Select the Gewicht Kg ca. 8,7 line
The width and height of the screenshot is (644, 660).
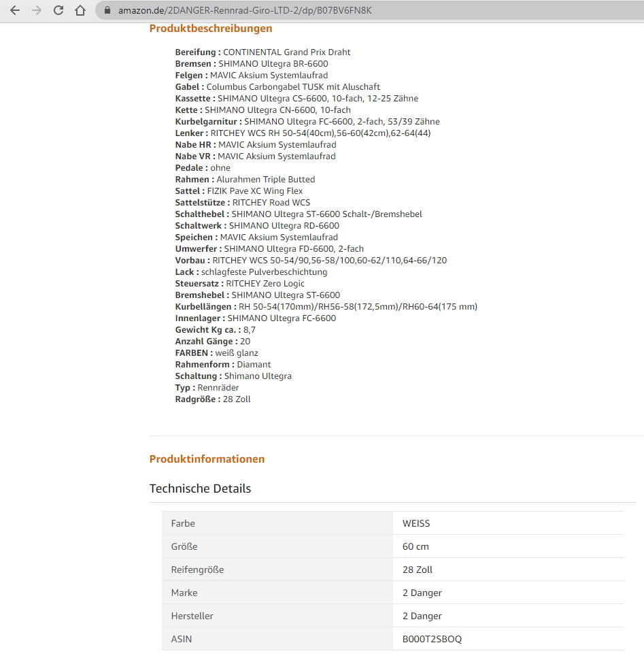pos(216,330)
